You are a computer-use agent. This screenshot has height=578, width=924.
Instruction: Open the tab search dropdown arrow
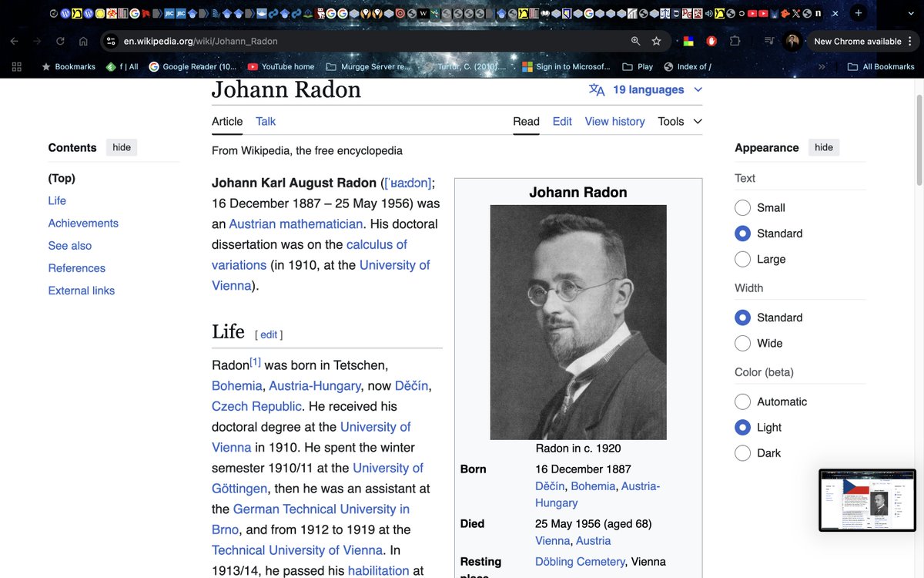[912, 13]
